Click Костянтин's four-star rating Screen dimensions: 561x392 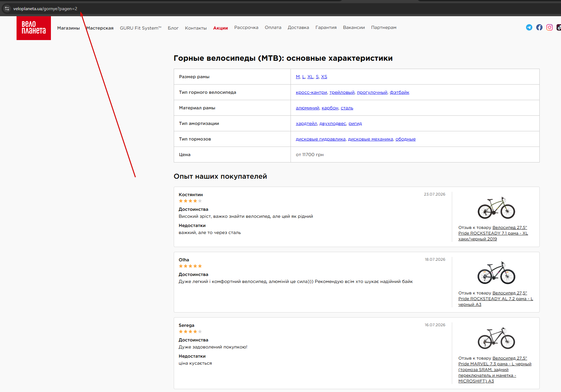190,201
